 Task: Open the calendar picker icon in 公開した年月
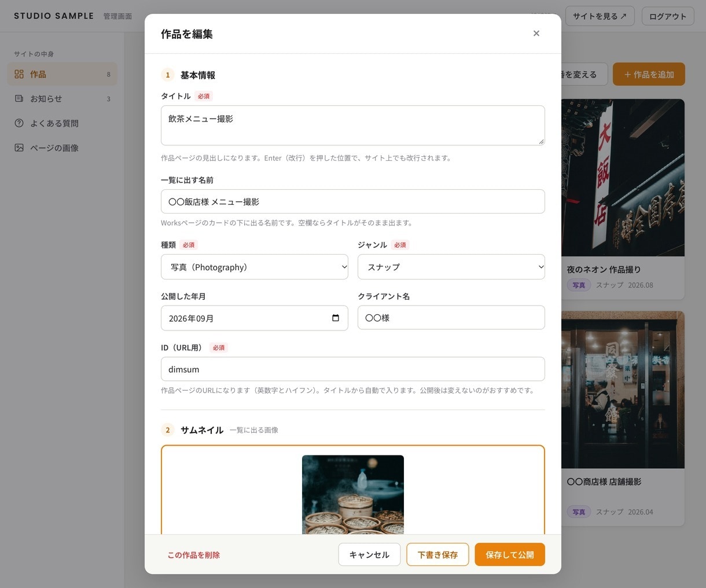336,318
